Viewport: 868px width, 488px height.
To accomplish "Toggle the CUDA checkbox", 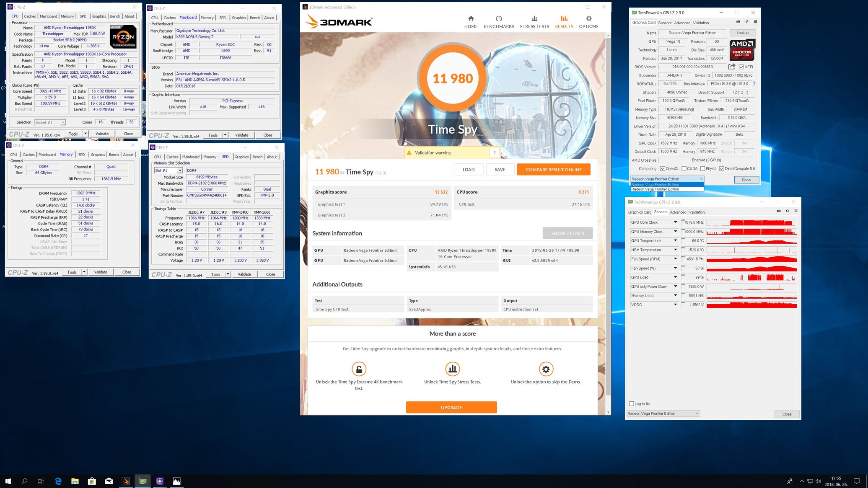I will (x=684, y=169).
